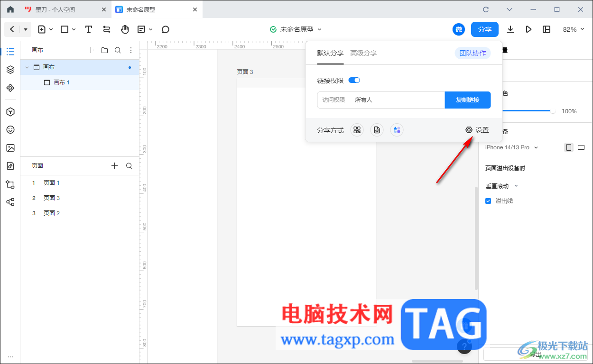Viewport: 593px width, 364px height.
Task: Search pages with magnifier icon
Action: [129, 166]
